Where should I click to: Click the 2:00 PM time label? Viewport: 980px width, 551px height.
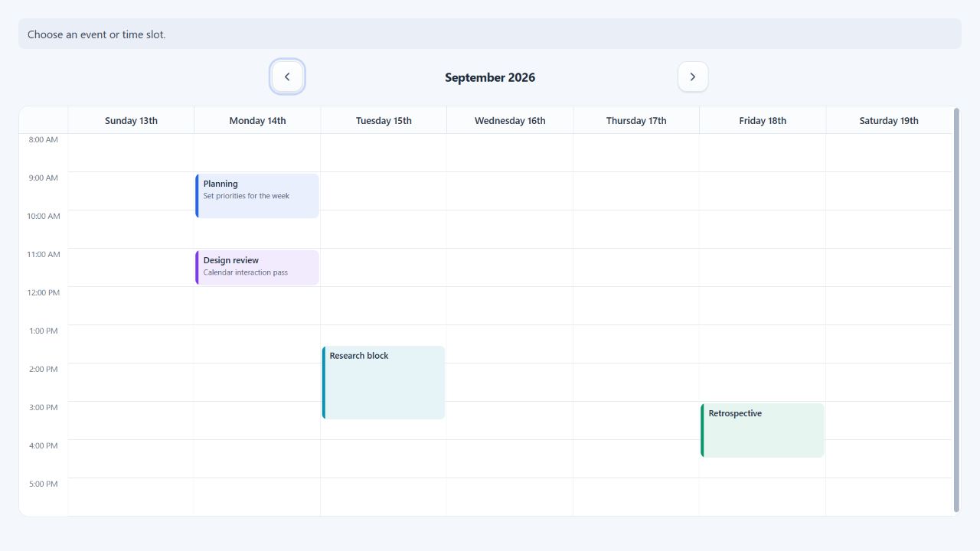(44, 370)
